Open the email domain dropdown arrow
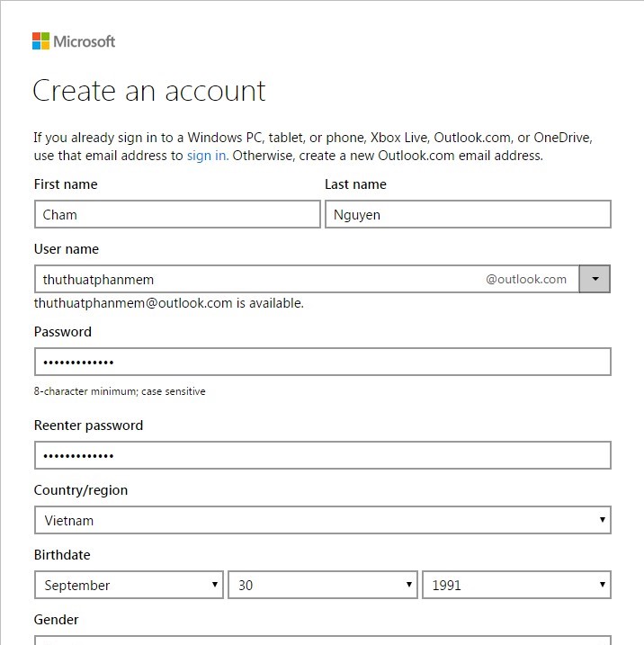 tap(595, 279)
